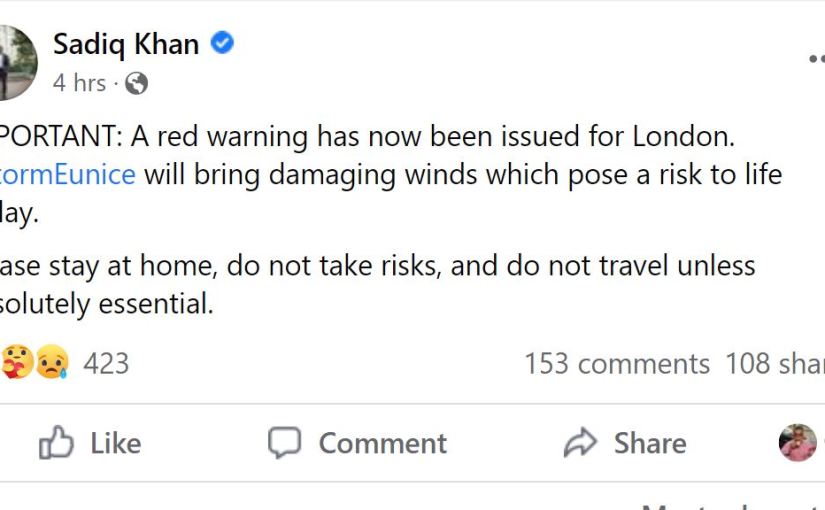825x510 pixels.
Task: Click the Comment speech bubble button
Action: (x=357, y=443)
